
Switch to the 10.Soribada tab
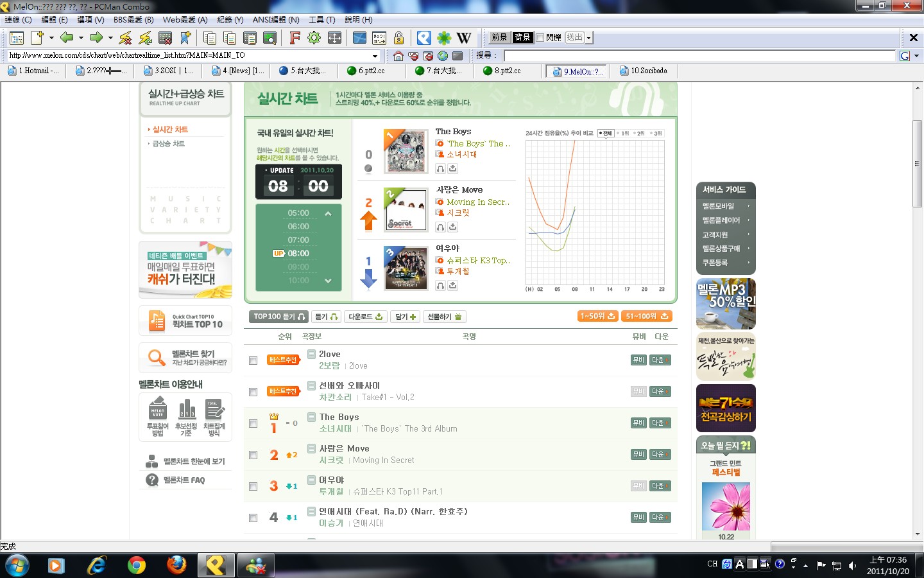[644, 71]
